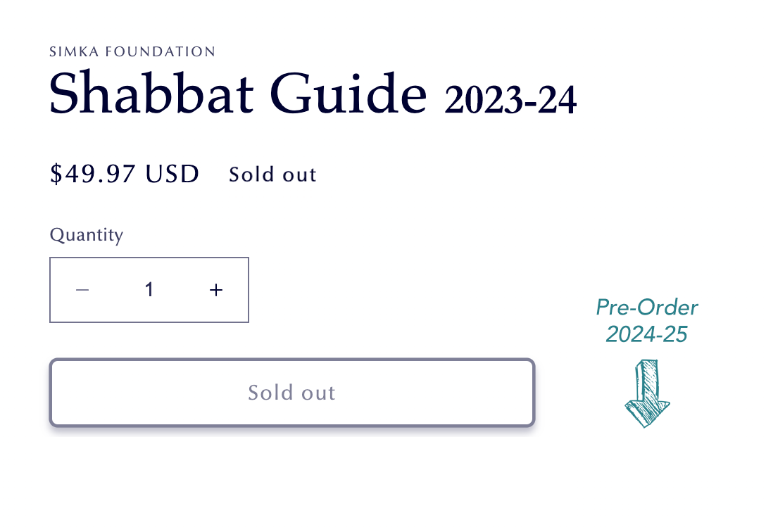Click the quantity number field showing 1
Image resolution: width=766 pixels, height=532 pixels.
[x=149, y=290]
